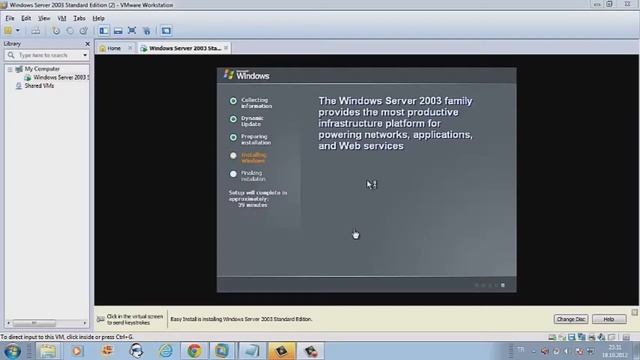Click the volume icon in system tray
The image size is (640, 360).
point(567,351)
